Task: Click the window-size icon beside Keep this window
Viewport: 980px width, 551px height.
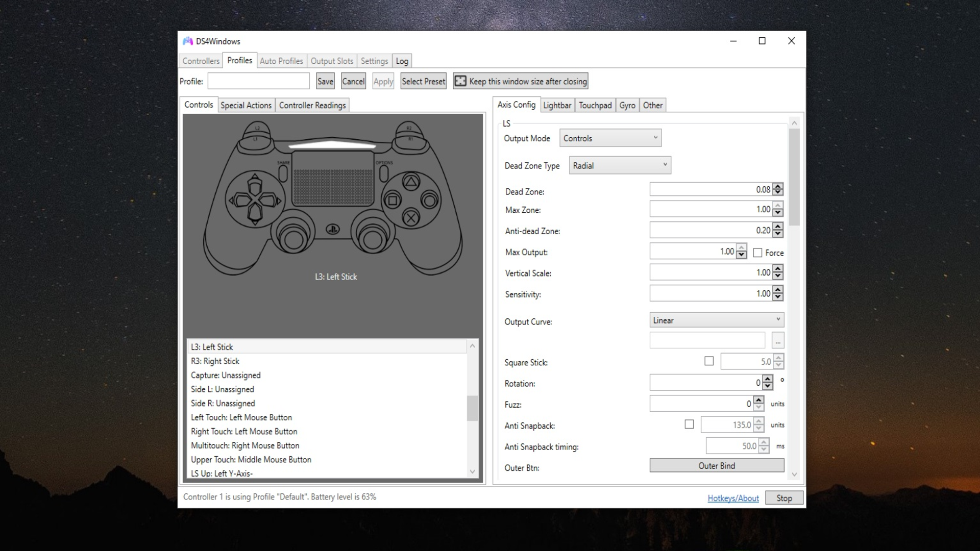Action: point(460,81)
